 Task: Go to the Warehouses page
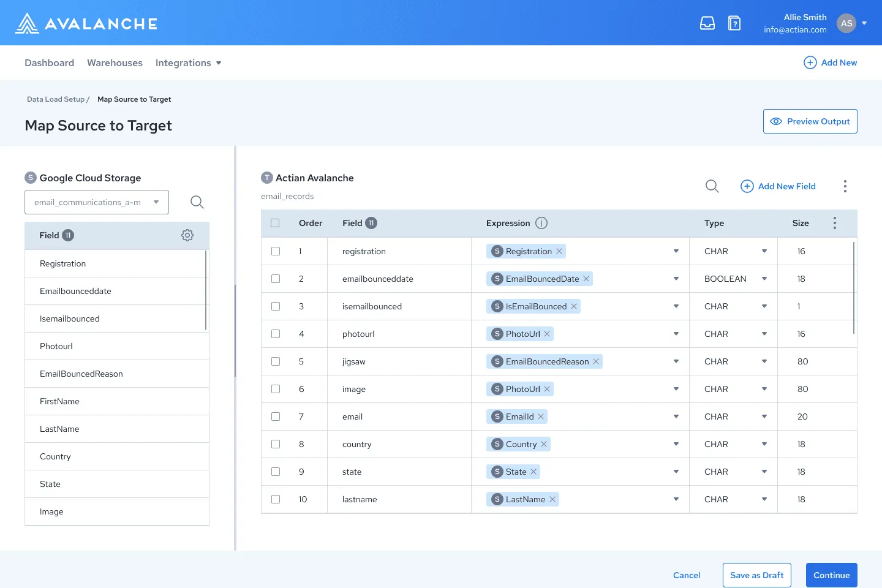[x=115, y=62]
